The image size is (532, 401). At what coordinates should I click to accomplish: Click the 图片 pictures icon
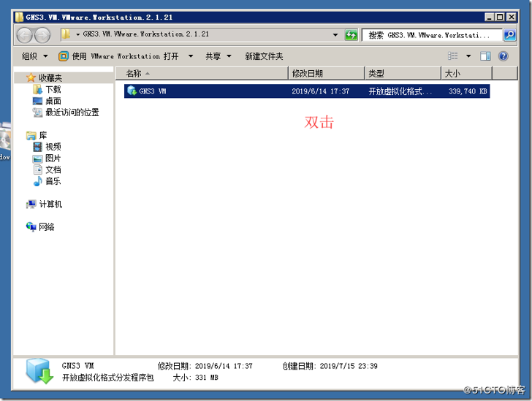37,159
